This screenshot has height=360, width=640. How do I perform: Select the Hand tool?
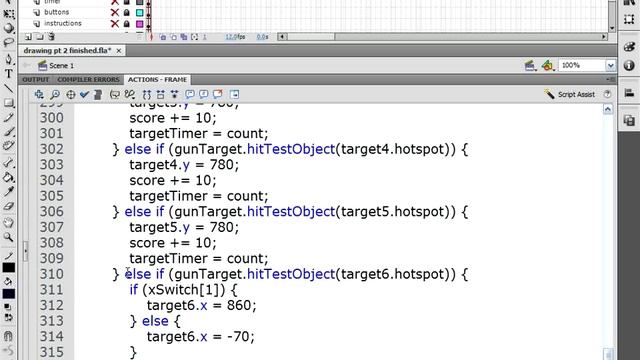[x=9, y=223]
